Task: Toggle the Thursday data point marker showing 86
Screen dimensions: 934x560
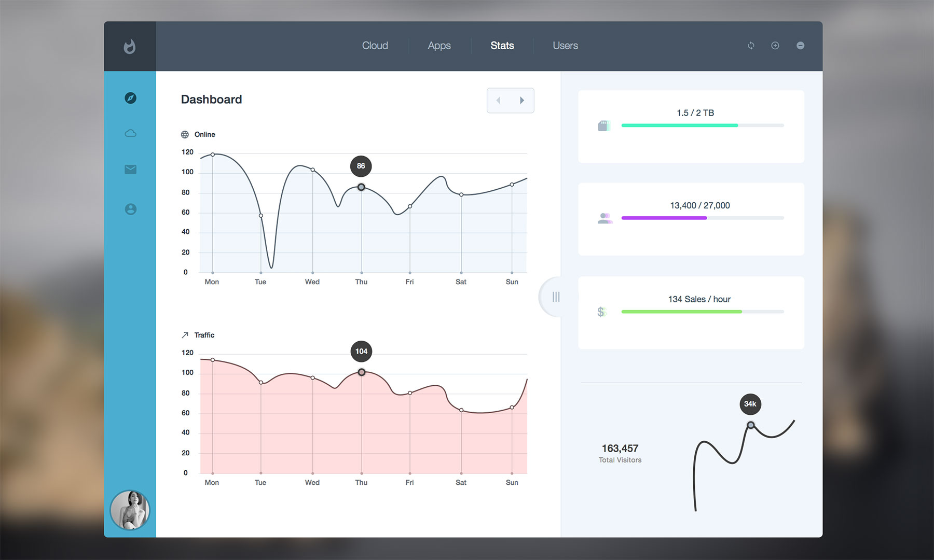Action: (361, 187)
